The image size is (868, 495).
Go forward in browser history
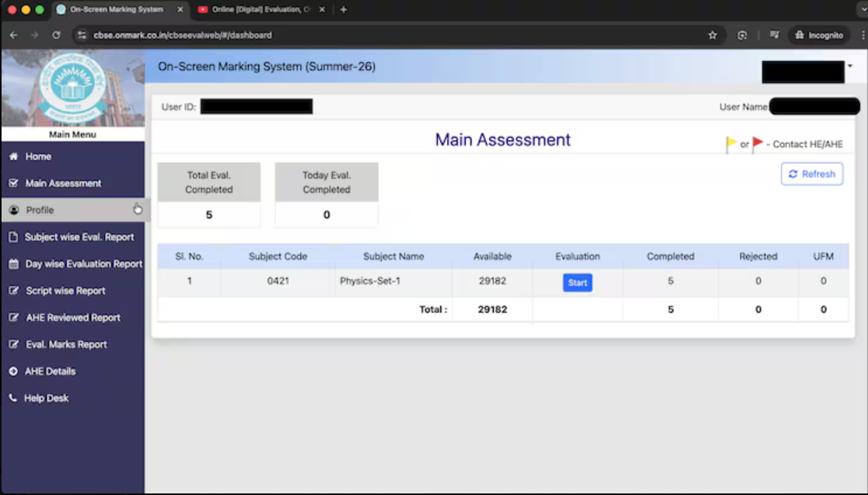tap(34, 35)
